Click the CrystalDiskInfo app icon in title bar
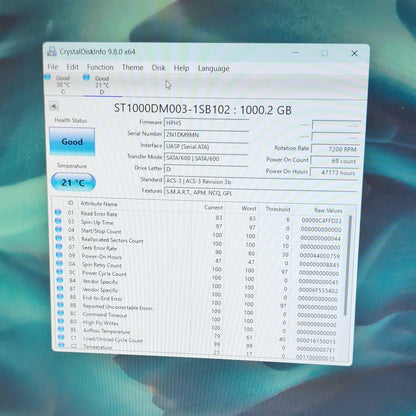Screen dimensions: 416x416 click(52, 51)
